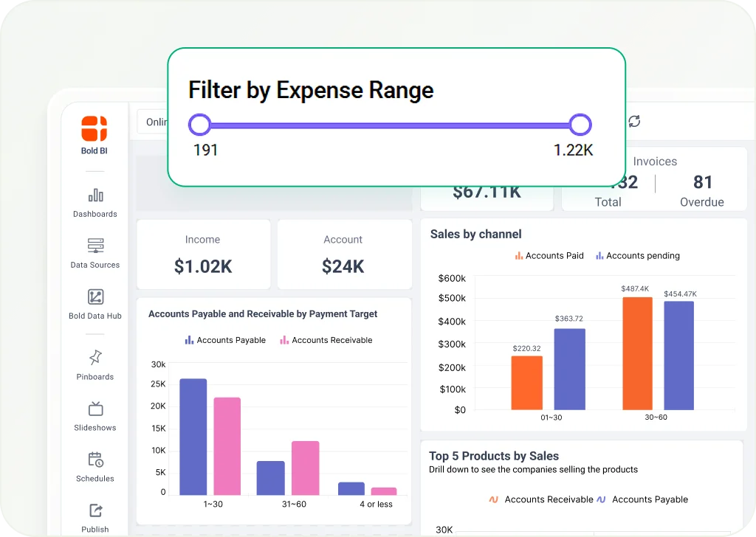The height and width of the screenshot is (537, 756).
Task: Toggle Accounts pending legend in Sales chart
Action: [637, 256]
